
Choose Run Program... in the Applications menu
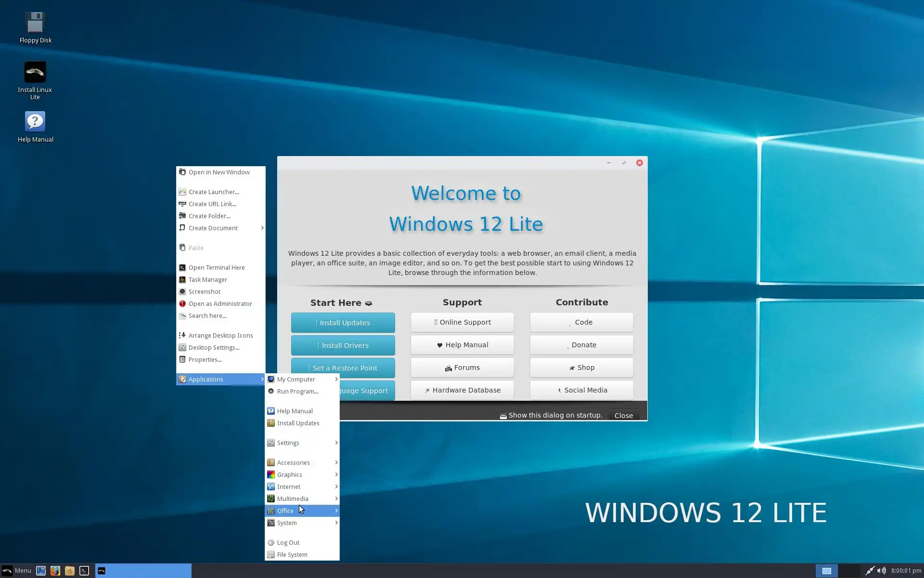point(297,391)
